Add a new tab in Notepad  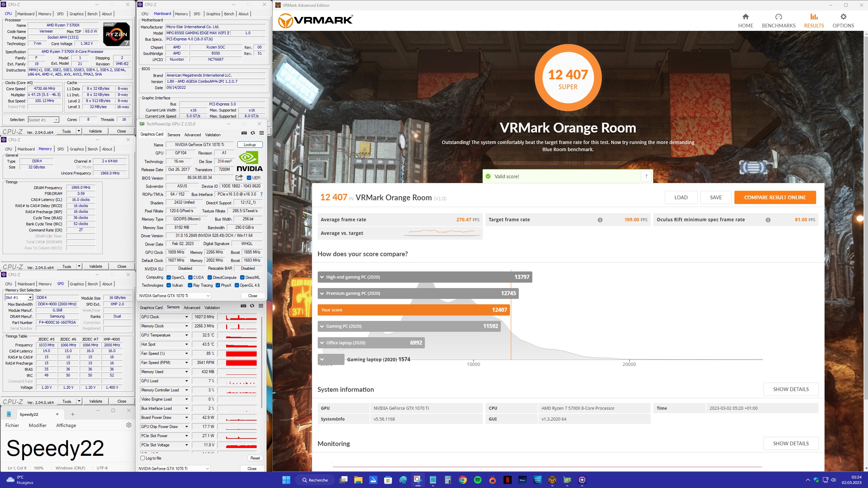pos(73,414)
